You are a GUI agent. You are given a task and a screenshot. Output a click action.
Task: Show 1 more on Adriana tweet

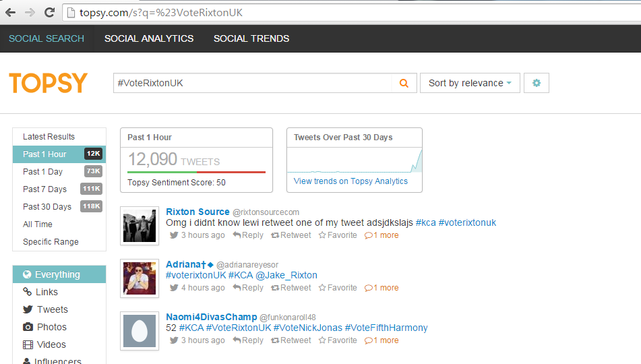click(x=381, y=288)
